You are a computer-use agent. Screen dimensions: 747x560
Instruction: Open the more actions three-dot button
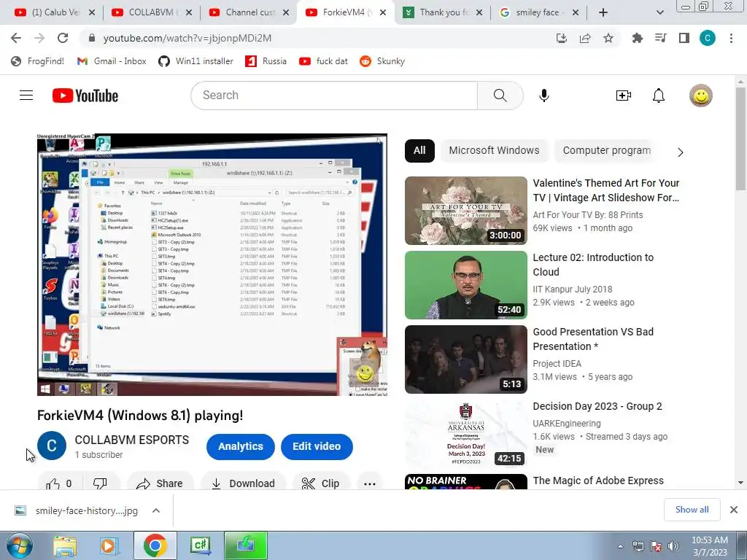pos(370,483)
